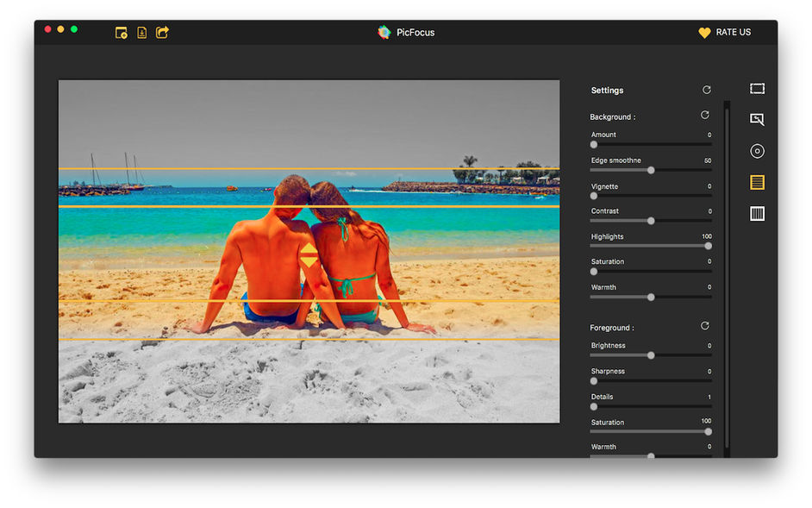Image resolution: width=812 pixels, height=508 pixels.
Task: Select the custom selection focus tool icon
Action: [x=757, y=120]
